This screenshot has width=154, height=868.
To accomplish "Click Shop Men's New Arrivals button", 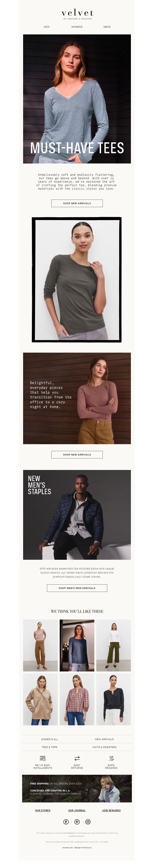I will pyautogui.click(x=77, y=588).
